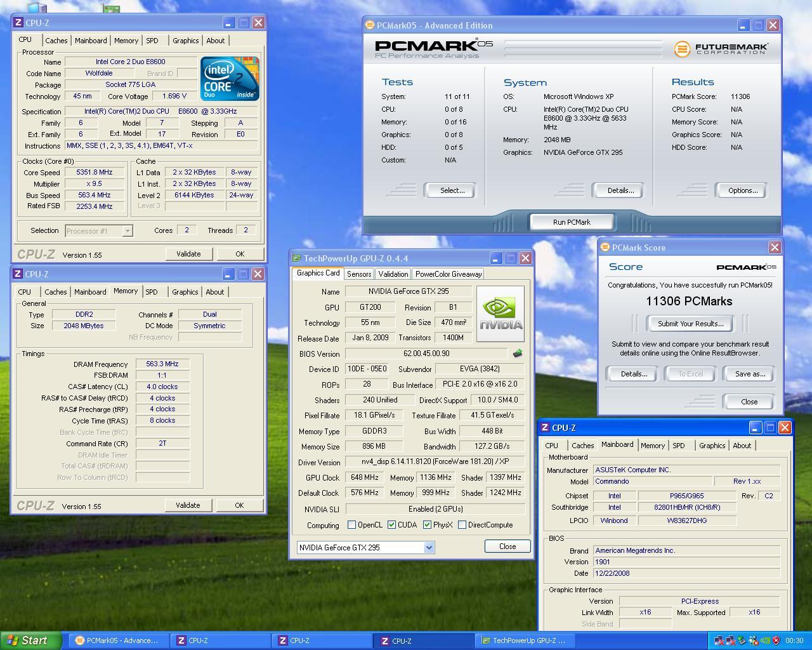The width and height of the screenshot is (812, 650).
Task: Click Validate in Memory CPU-Z window
Action: click(188, 505)
